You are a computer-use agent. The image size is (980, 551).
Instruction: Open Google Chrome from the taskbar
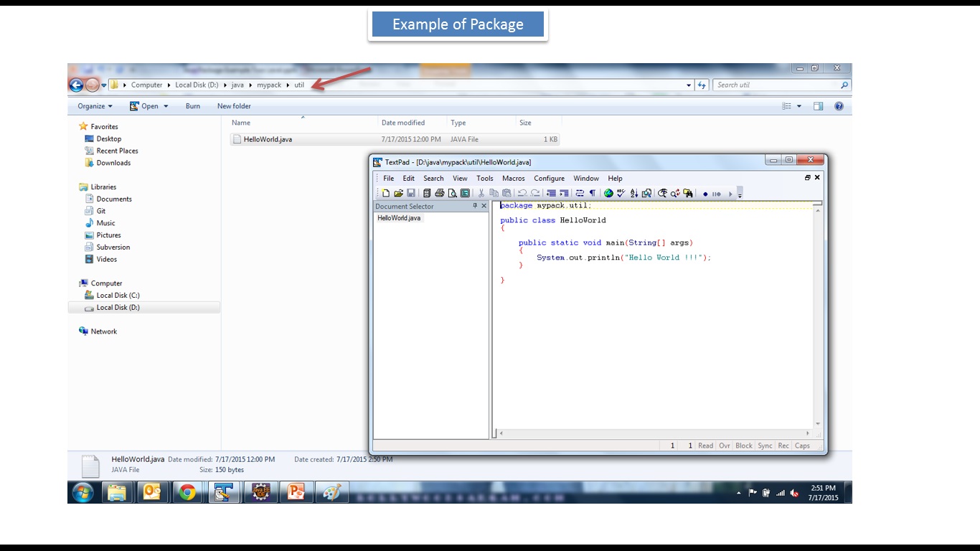click(x=187, y=492)
